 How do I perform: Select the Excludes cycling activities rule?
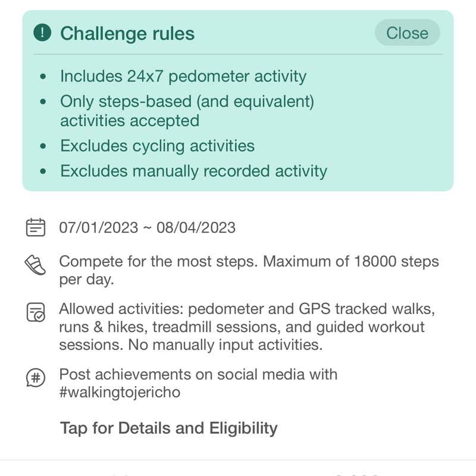click(157, 146)
